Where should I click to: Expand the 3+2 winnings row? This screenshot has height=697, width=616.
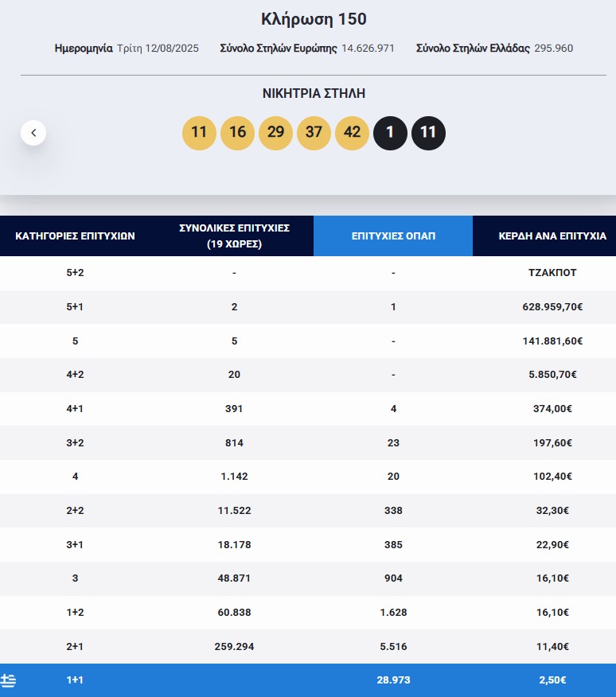[x=308, y=442]
